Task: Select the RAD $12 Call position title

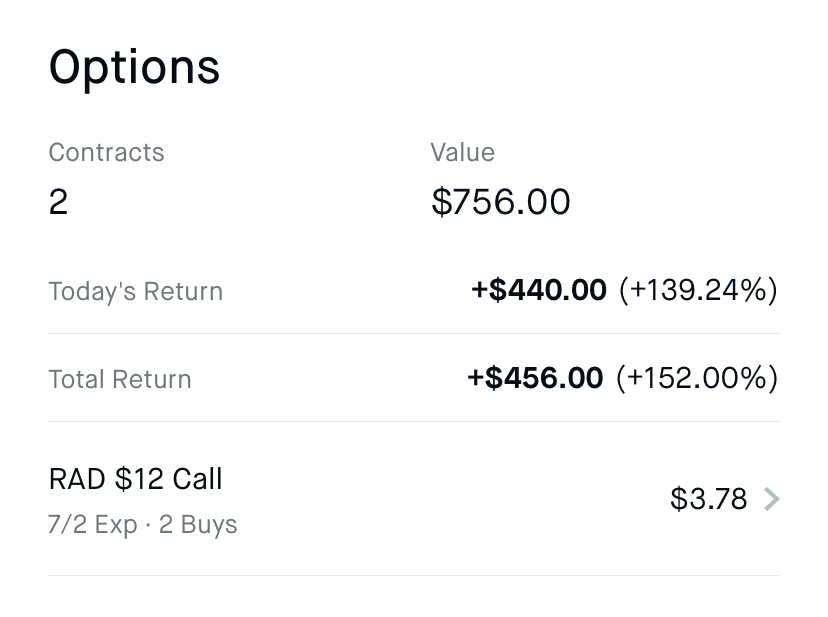Action: [135, 479]
